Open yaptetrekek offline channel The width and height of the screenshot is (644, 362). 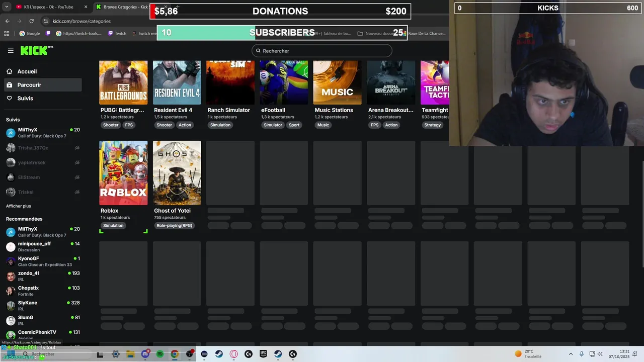(43, 162)
